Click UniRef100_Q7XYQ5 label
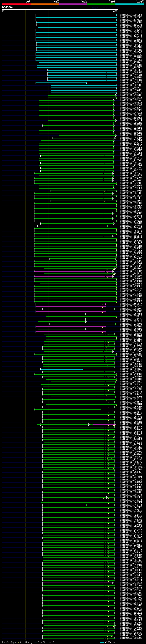 pyautogui.click(x=131, y=324)
